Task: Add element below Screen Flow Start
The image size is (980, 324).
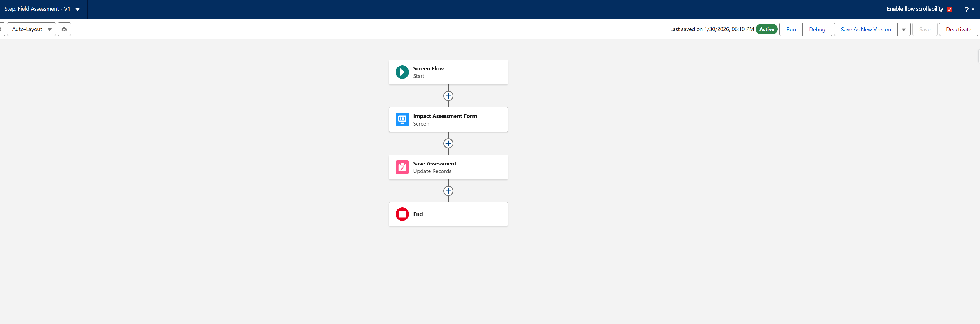Action: [448, 96]
